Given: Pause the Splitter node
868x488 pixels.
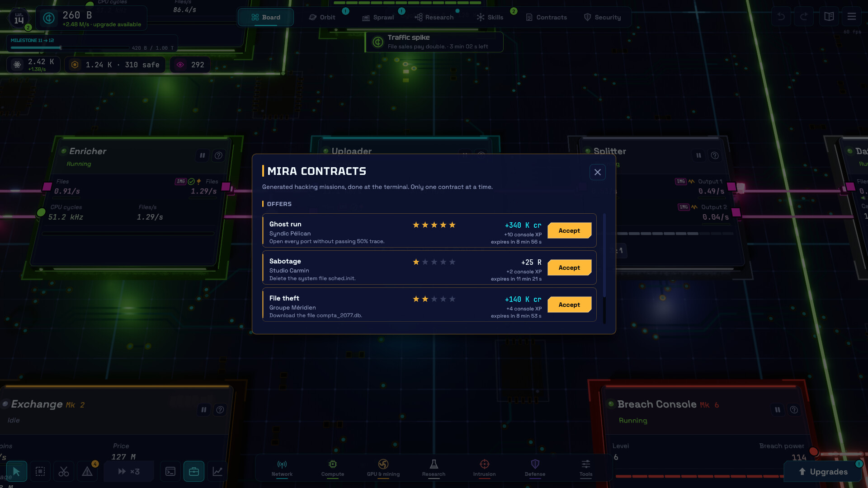Looking at the screenshot, I should point(699,155).
